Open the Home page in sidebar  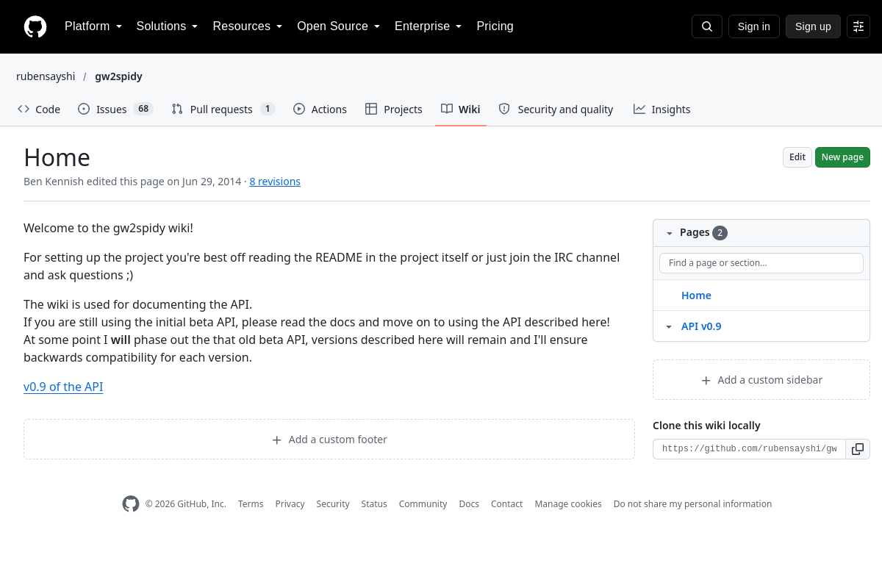coord(696,295)
